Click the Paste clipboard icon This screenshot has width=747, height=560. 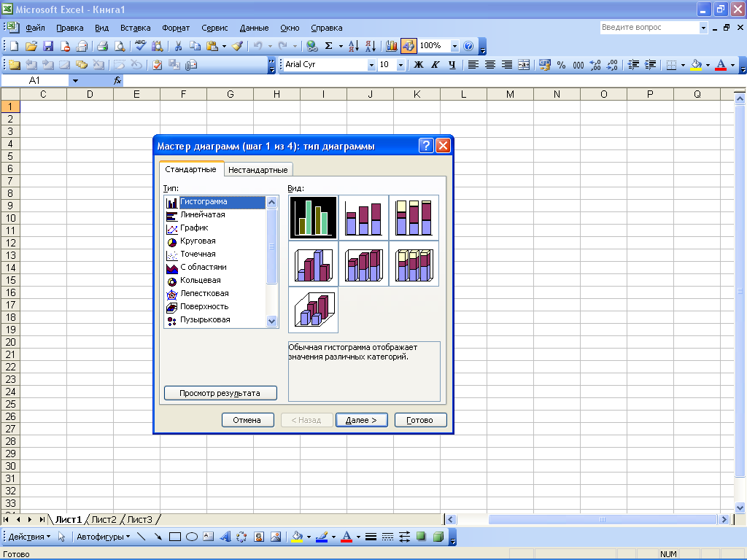(212, 46)
